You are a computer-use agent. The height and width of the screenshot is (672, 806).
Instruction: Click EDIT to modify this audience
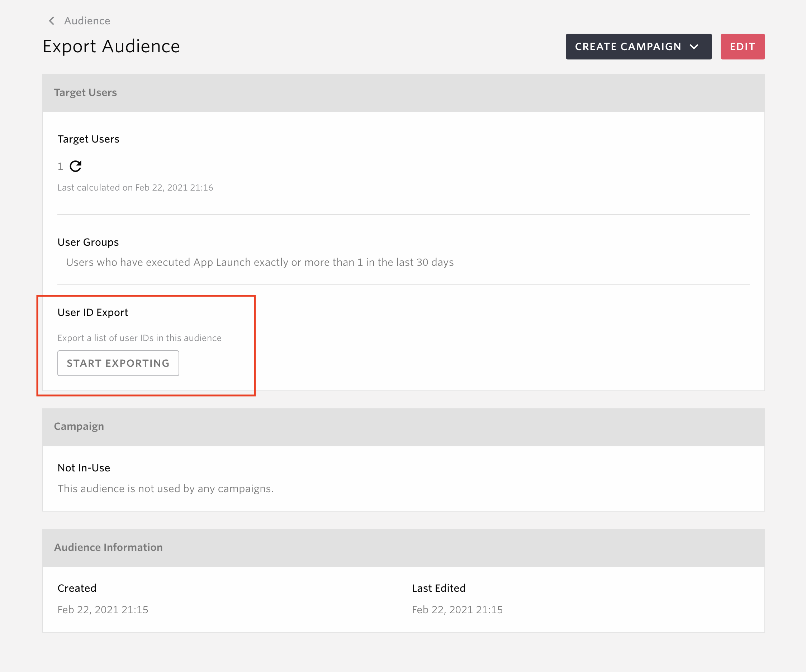743,46
